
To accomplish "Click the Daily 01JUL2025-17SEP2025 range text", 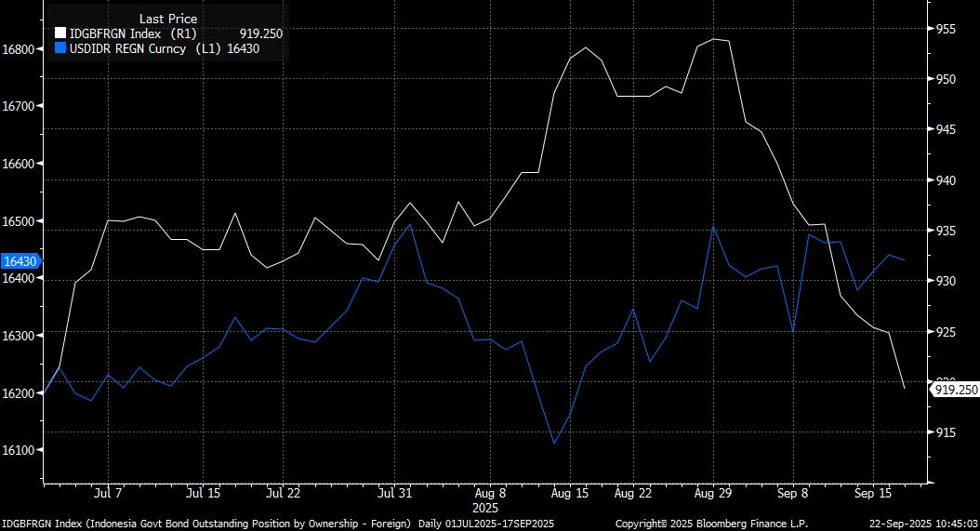I will (485, 524).
